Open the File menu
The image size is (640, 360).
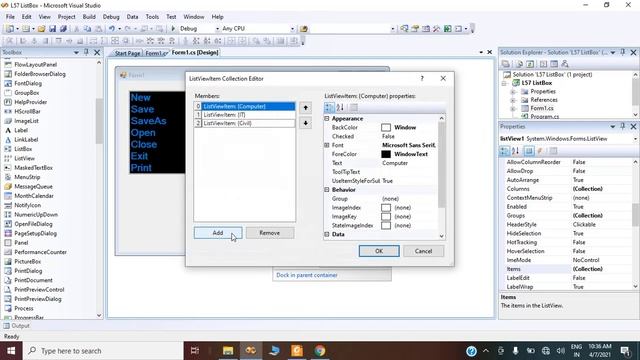tap(10, 17)
